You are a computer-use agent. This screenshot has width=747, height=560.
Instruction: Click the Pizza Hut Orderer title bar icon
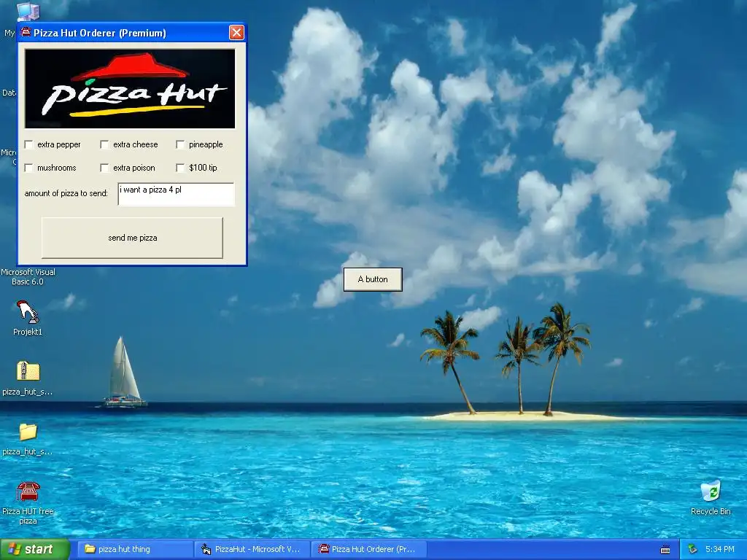pyautogui.click(x=26, y=32)
